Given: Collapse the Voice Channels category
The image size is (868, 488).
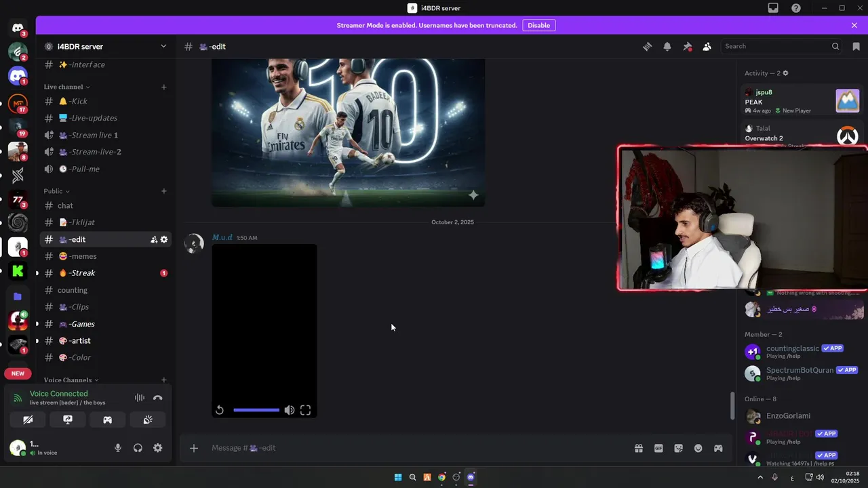Looking at the screenshot, I should (71, 380).
